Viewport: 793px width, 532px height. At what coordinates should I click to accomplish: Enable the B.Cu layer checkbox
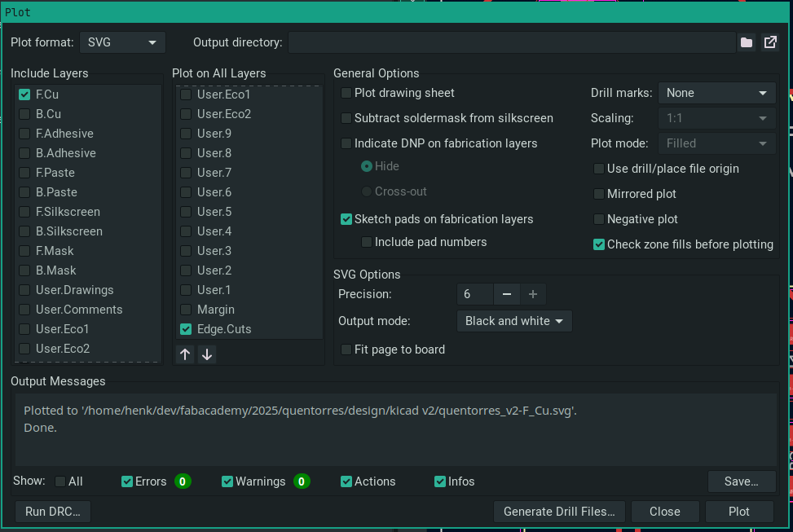point(25,114)
